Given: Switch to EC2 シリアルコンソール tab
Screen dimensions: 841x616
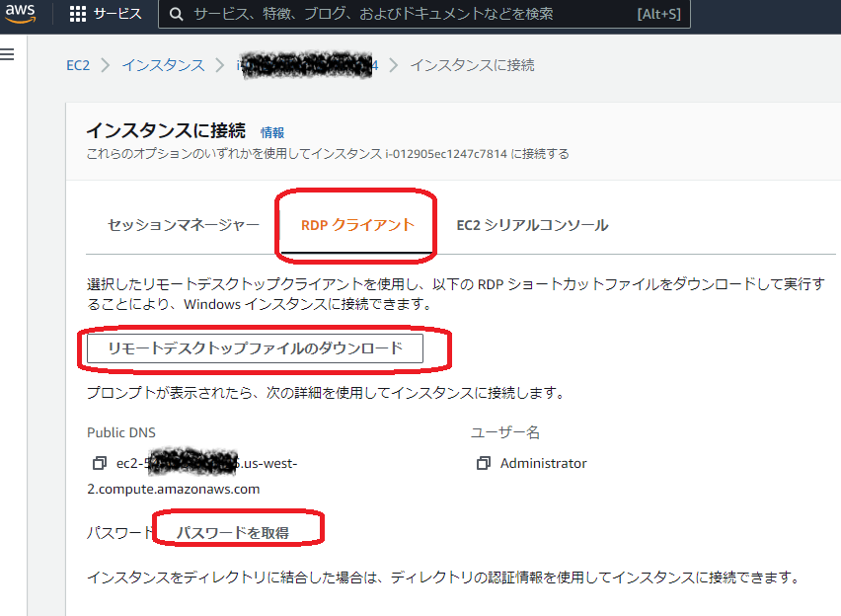Looking at the screenshot, I should (x=532, y=225).
